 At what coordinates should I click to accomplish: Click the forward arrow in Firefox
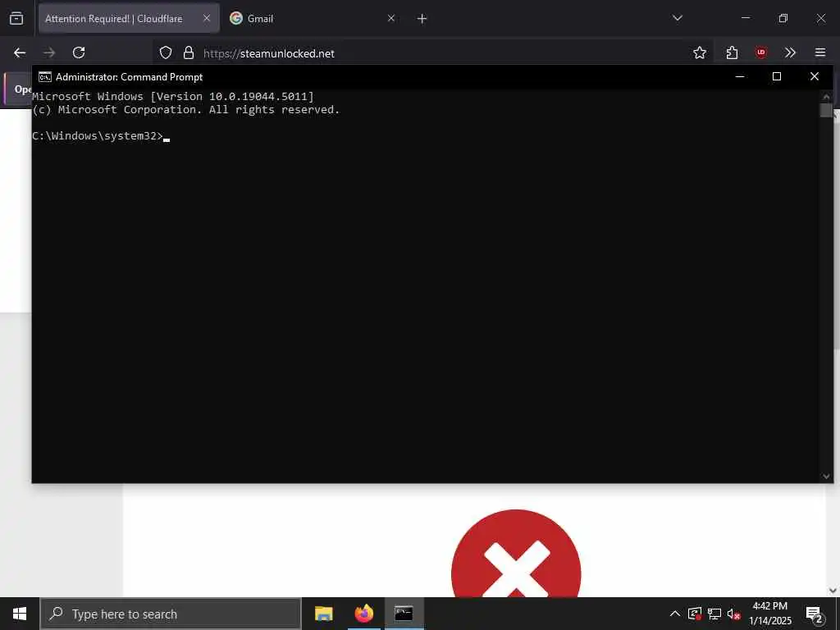point(49,52)
